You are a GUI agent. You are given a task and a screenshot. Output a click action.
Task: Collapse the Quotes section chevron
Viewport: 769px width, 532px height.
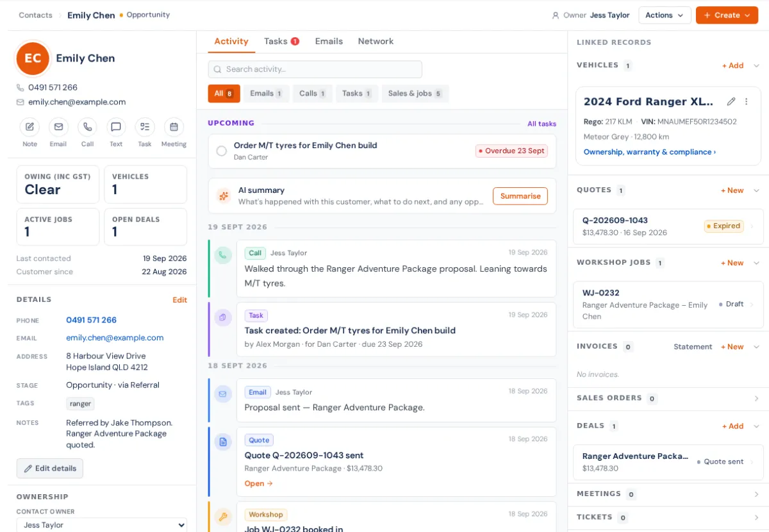[756, 190]
